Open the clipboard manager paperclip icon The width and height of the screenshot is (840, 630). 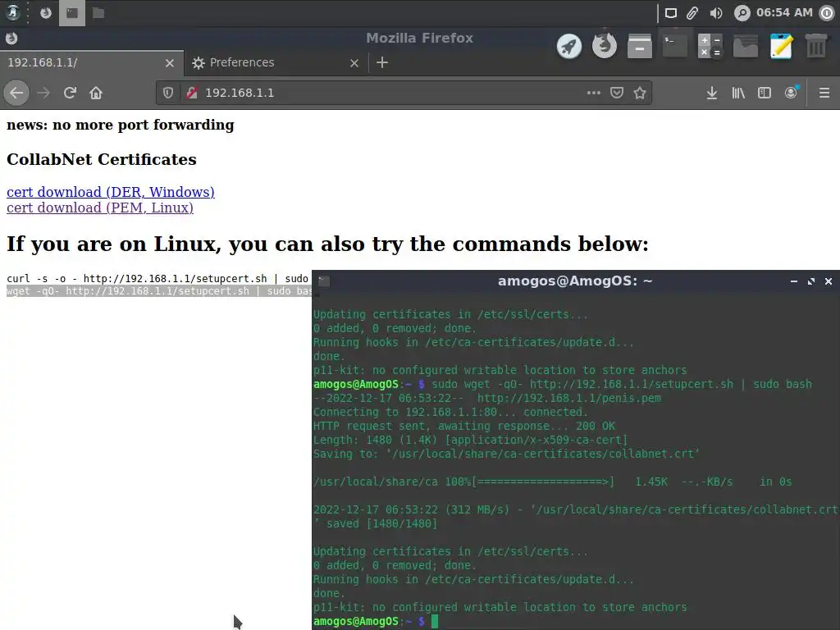click(x=692, y=13)
